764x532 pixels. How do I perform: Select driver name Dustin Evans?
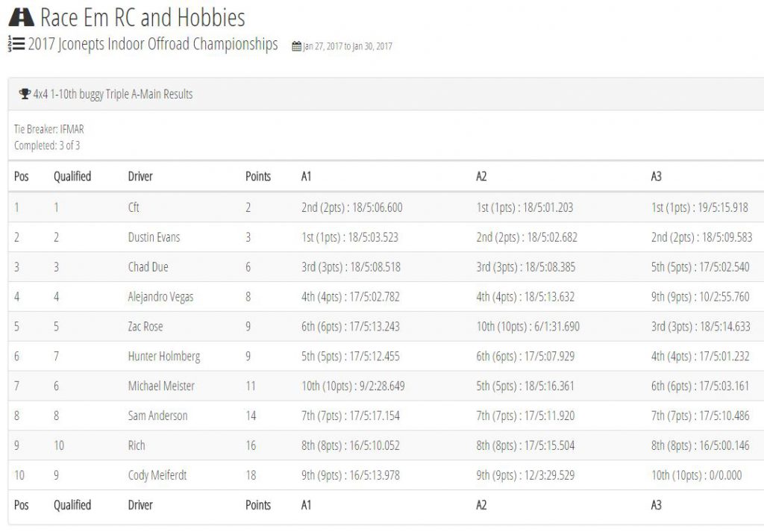(154, 237)
